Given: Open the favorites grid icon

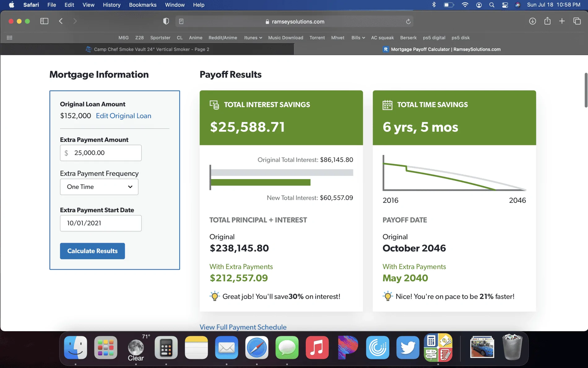Looking at the screenshot, I should point(10,37).
